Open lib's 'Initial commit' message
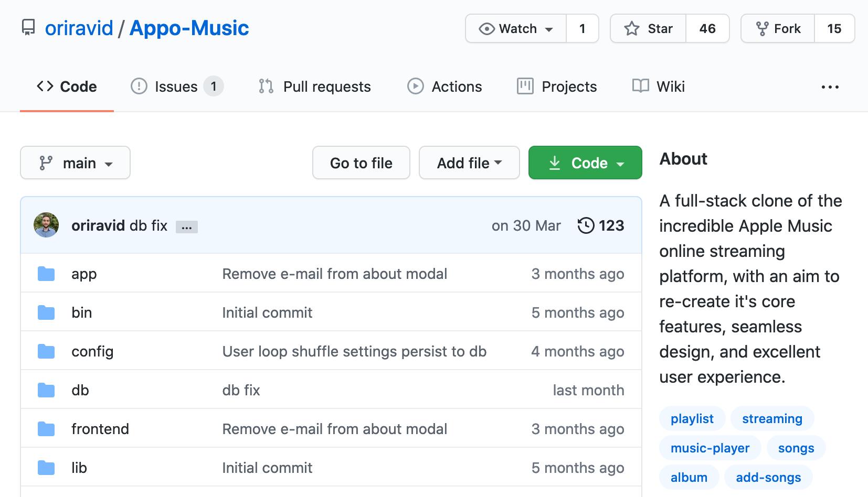The height and width of the screenshot is (497, 868). click(267, 468)
